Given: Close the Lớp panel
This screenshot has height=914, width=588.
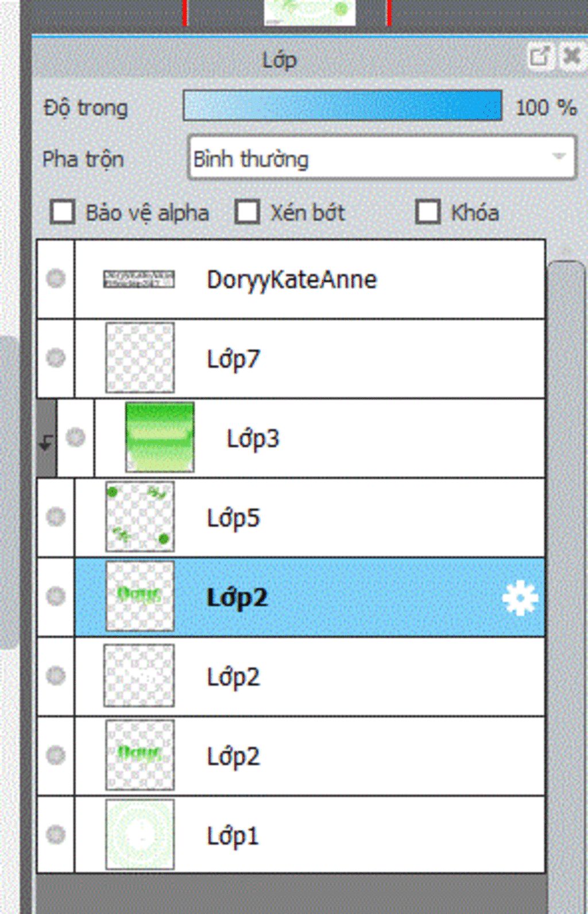Looking at the screenshot, I should coord(571,57).
